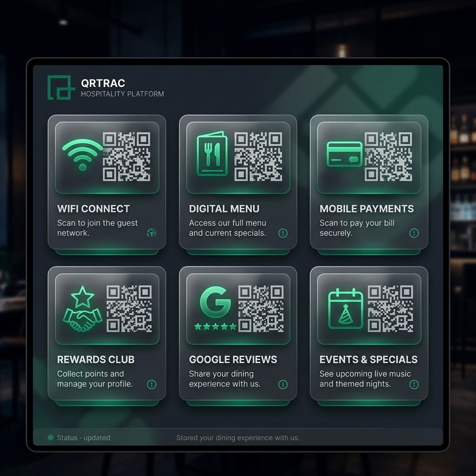
Task: Open the WiFi Connect QR code
Action: 126,157
